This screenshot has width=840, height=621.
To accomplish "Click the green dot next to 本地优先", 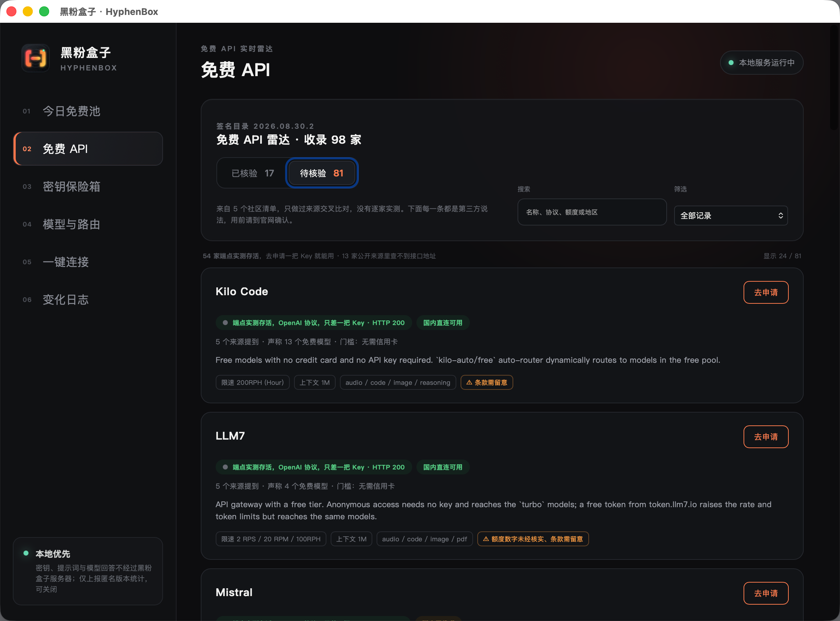I will pos(26,553).
